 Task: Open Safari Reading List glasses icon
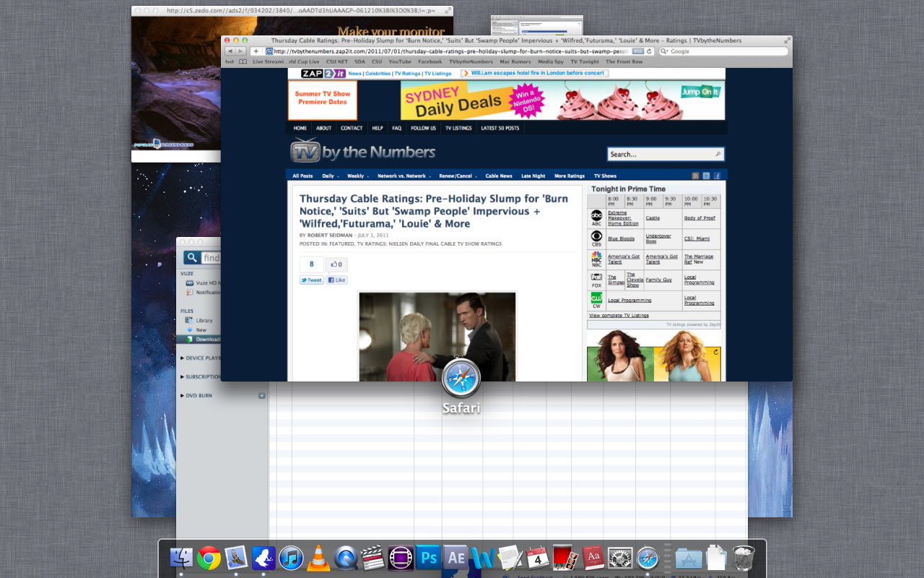[231, 61]
